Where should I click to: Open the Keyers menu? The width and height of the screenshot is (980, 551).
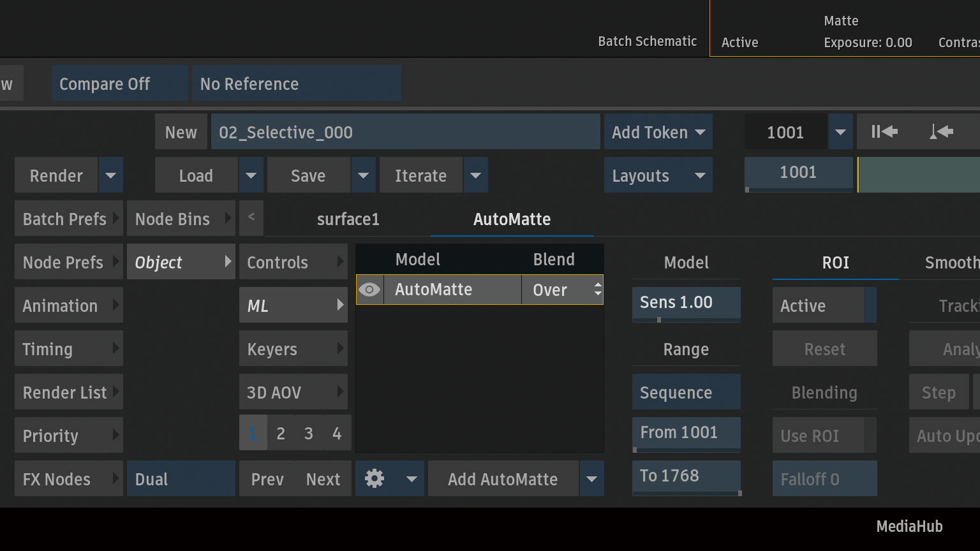pos(293,349)
